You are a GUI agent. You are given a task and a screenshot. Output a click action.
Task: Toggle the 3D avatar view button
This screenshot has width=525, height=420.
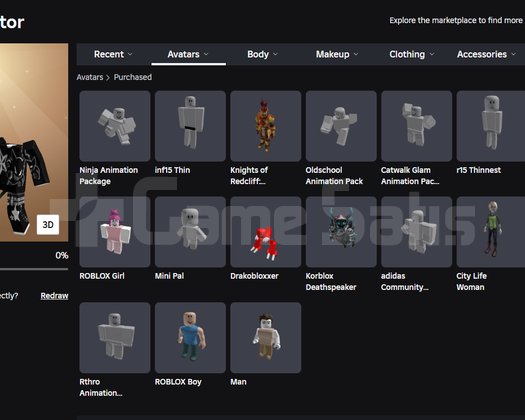(48, 224)
